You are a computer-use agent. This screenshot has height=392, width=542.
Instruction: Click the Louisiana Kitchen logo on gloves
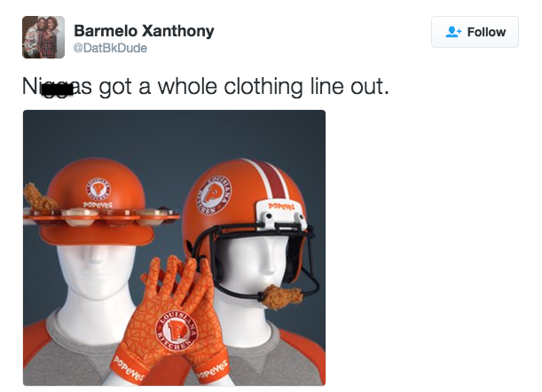tap(177, 331)
